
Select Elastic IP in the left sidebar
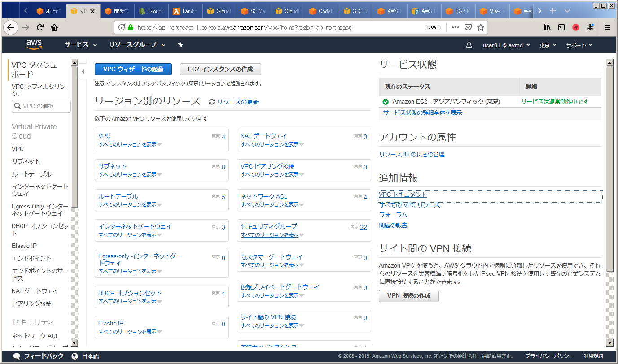(x=24, y=246)
